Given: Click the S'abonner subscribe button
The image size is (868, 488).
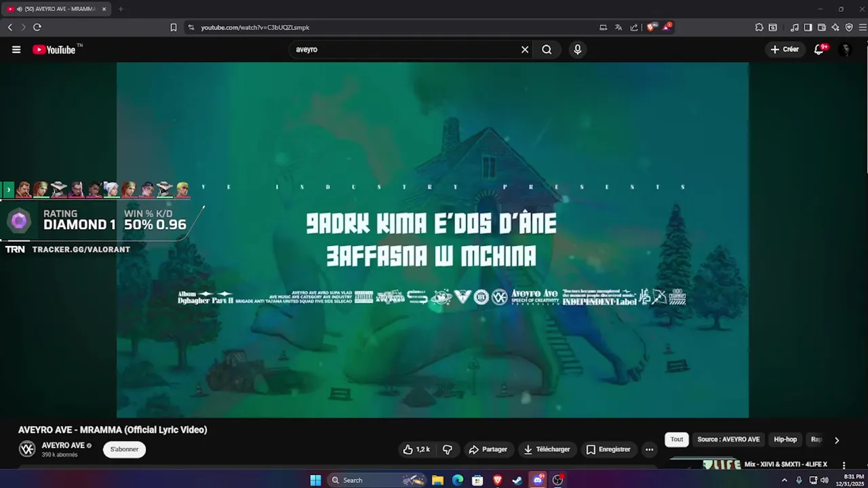Looking at the screenshot, I should (x=124, y=449).
